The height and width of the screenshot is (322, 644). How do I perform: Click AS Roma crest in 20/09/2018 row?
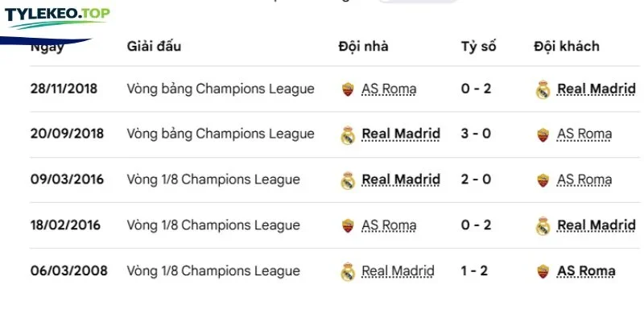pyautogui.click(x=543, y=134)
